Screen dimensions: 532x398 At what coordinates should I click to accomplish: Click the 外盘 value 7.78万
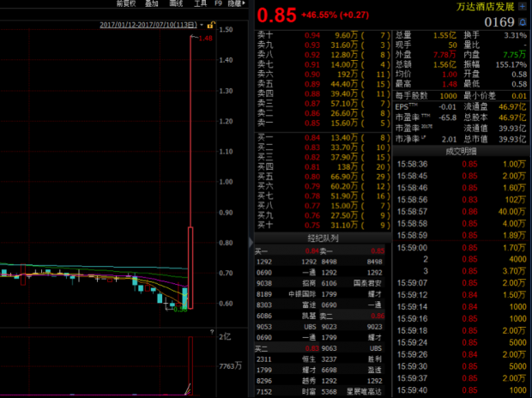[x=444, y=55]
